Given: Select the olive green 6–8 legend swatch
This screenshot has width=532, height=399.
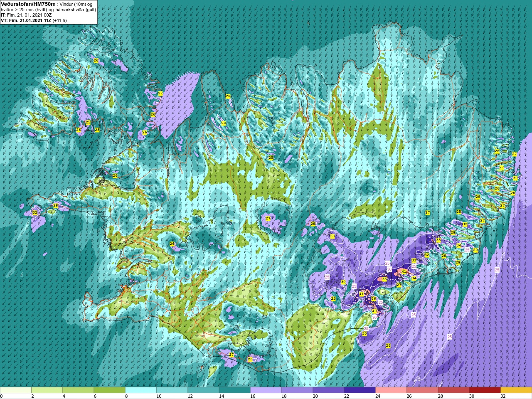Looking at the screenshot, I should (110, 390).
